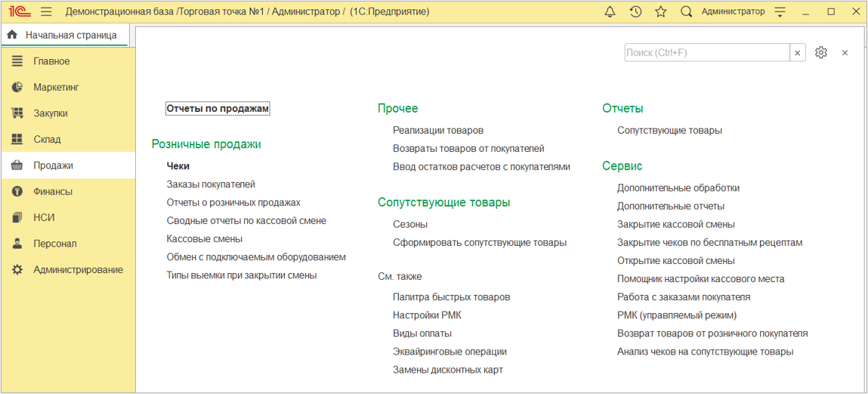Open the Закупки section
This screenshot has width=868, height=394.
[67, 113]
